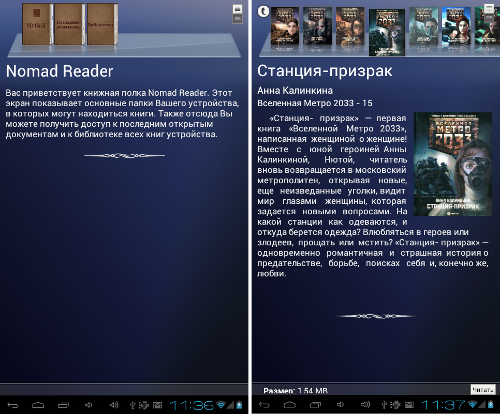
Task: Click the Читать read button
Action: click(483, 390)
